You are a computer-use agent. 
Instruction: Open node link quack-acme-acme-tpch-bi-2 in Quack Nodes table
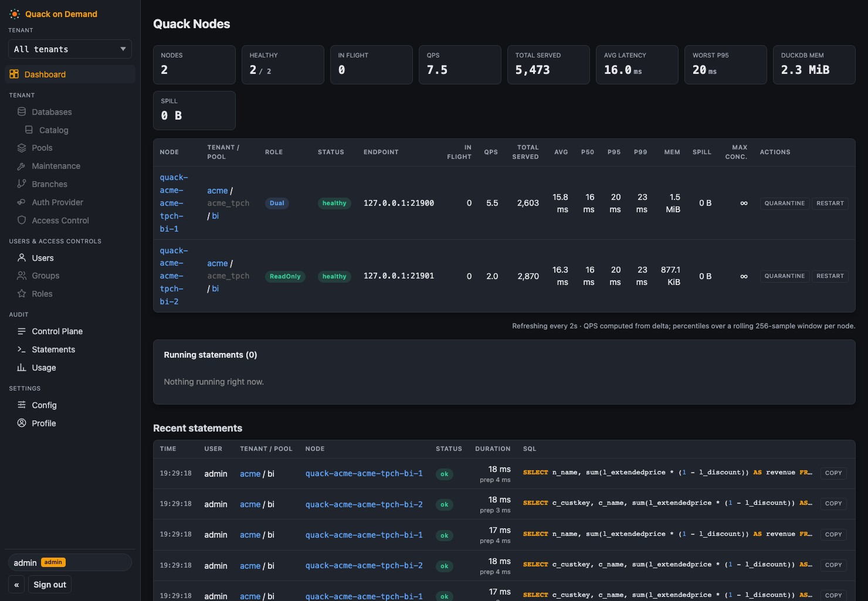[x=174, y=276]
